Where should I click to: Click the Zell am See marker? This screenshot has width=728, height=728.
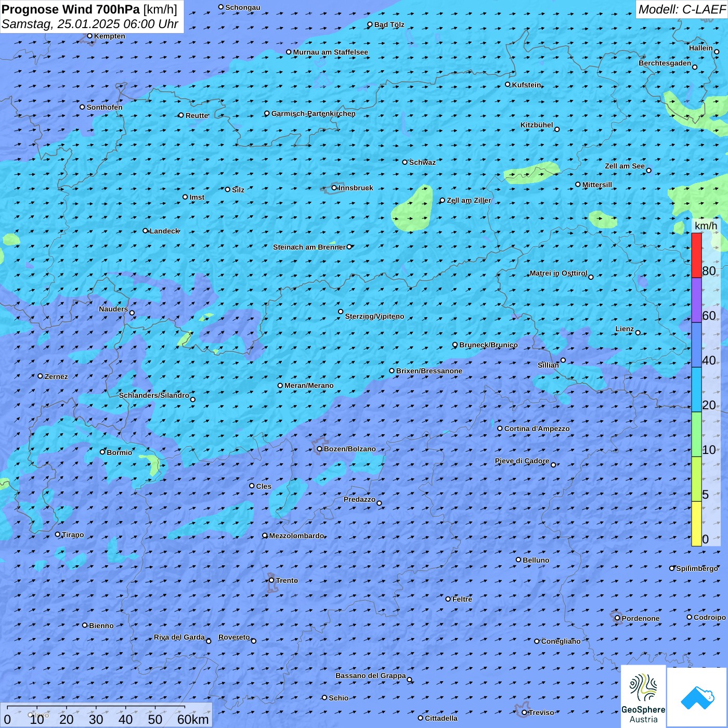[x=648, y=170]
